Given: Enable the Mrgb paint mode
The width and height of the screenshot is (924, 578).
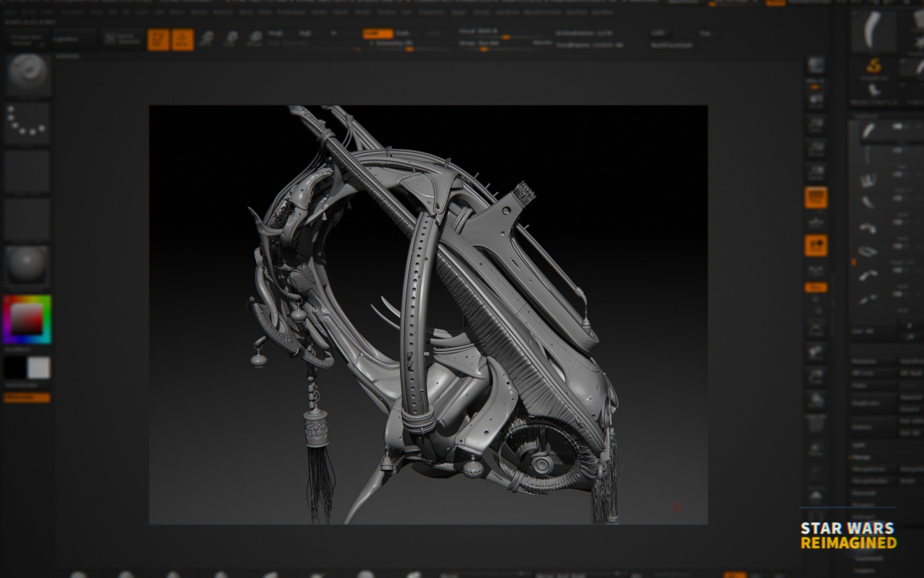Looking at the screenshot, I should click(x=275, y=33).
